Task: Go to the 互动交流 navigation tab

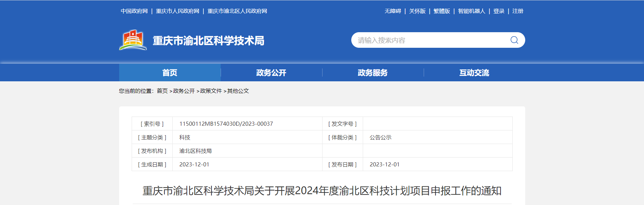Action: pos(474,73)
